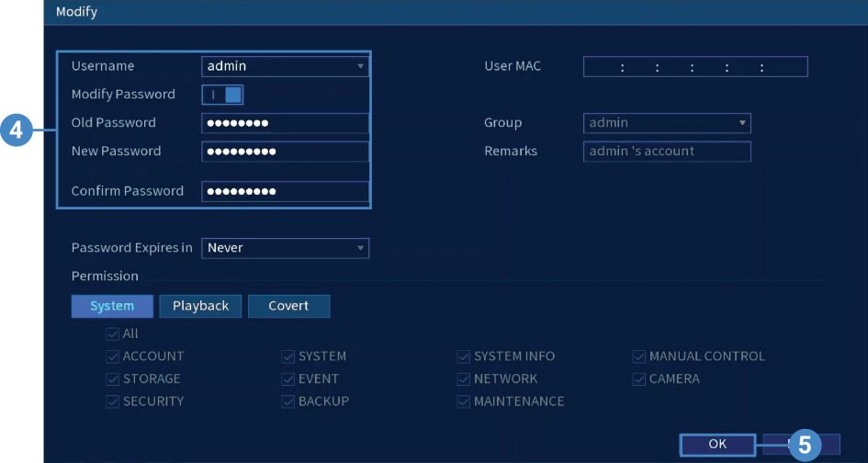868x463 pixels.
Task: Disable the NETWORK permission checkbox
Action: point(464,378)
